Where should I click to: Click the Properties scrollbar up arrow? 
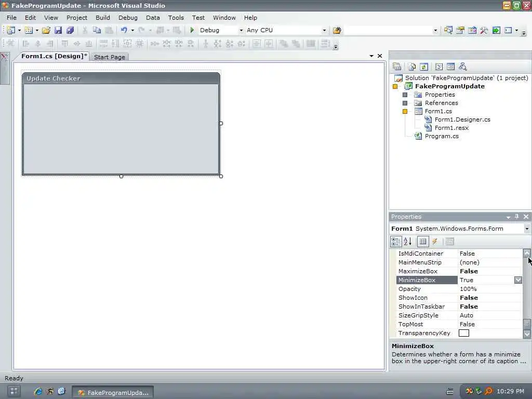tap(527, 253)
